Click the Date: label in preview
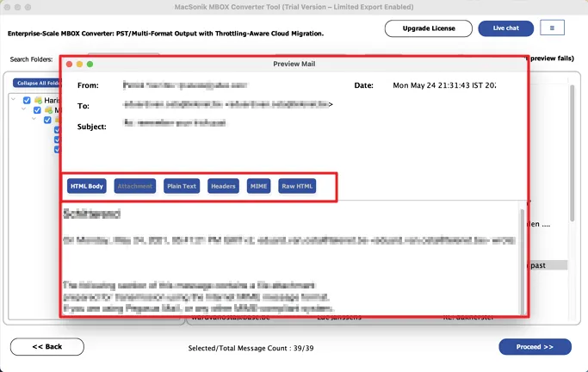The width and height of the screenshot is (588, 372). [364, 85]
